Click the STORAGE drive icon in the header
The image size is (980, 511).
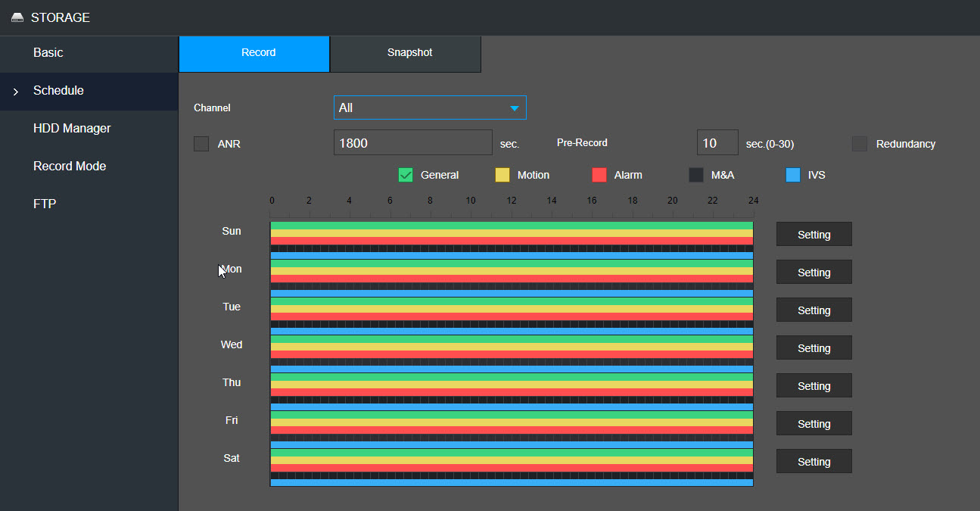pos(17,17)
